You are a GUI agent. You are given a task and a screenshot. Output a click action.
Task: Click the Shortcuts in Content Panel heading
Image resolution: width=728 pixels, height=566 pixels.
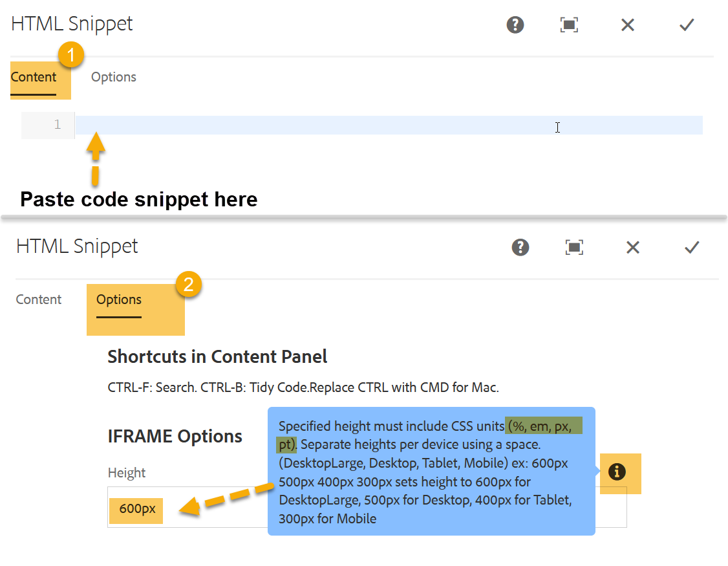click(x=217, y=357)
